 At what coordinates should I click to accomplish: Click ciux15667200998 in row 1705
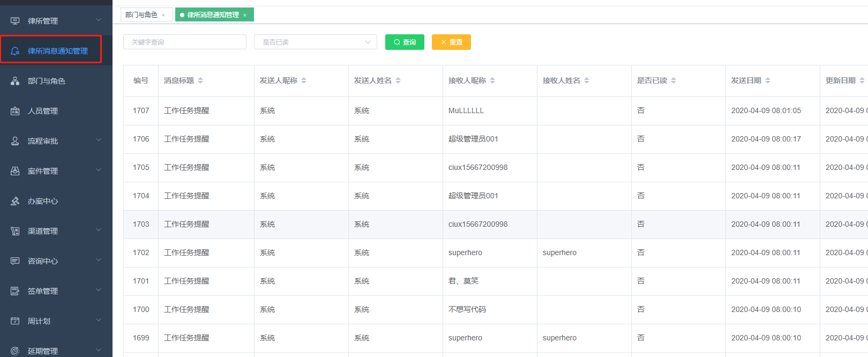tap(478, 167)
